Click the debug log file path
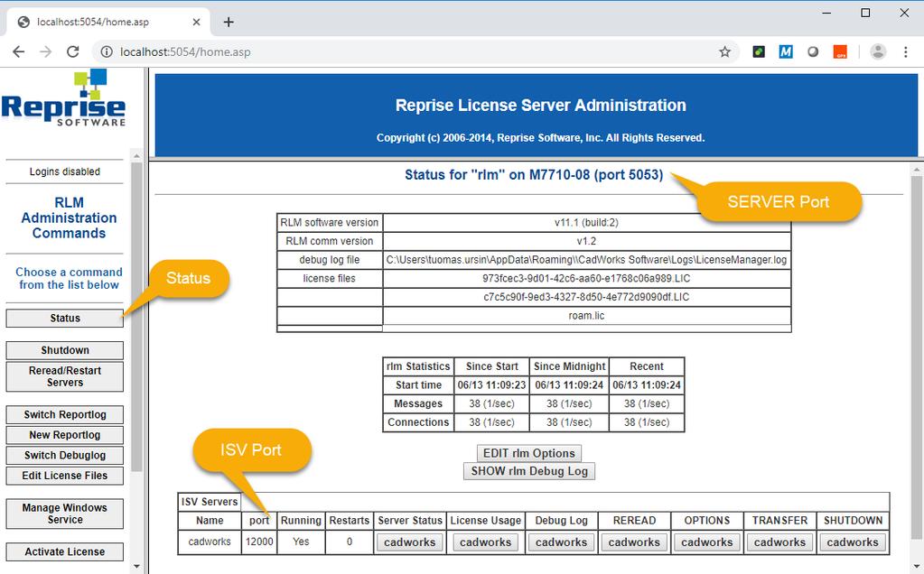924x574 pixels. [x=586, y=260]
